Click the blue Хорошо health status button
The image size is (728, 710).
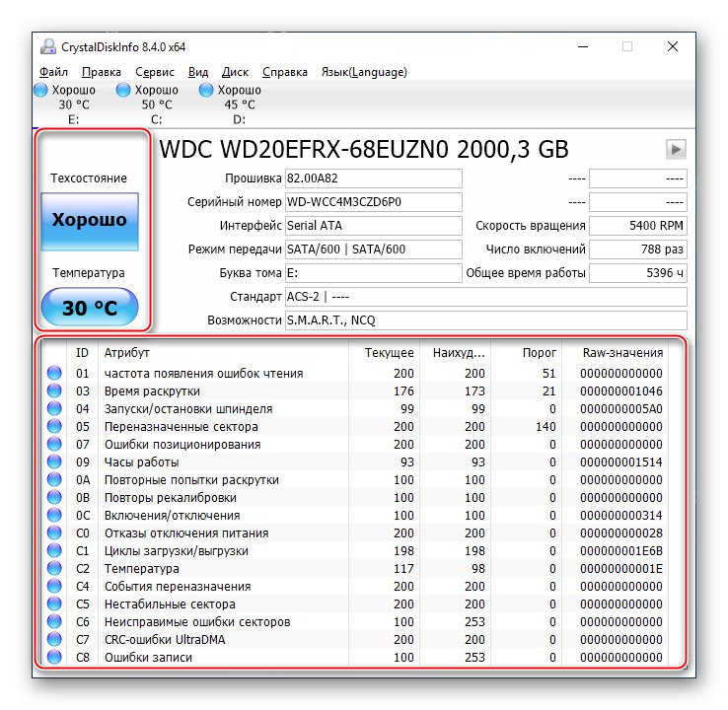[x=90, y=221]
